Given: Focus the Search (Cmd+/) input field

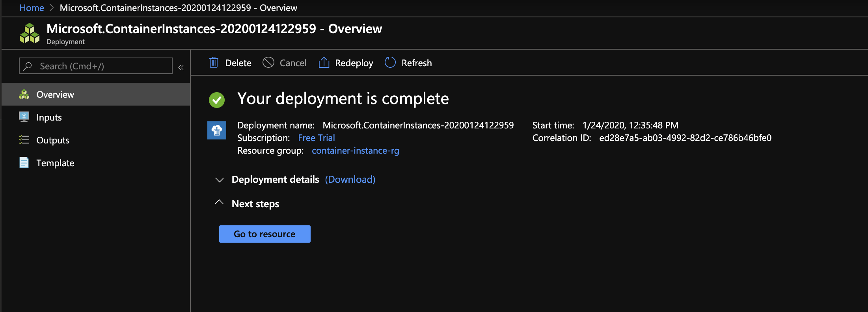Looking at the screenshot, I should point(96,66).
